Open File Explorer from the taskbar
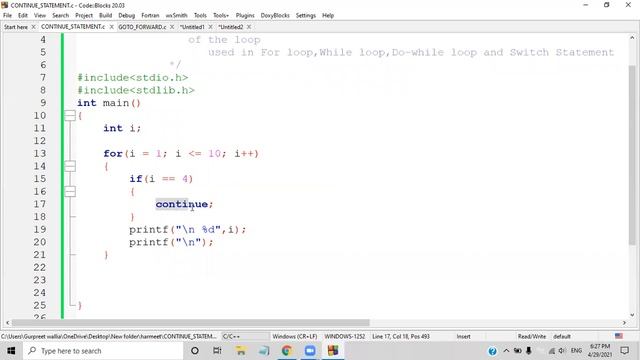The image size is (640, 360). (x=241, y=351)
